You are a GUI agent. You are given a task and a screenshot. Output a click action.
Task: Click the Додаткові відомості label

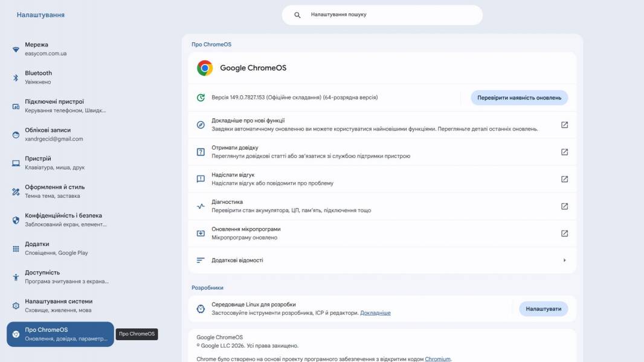(237, 260)
